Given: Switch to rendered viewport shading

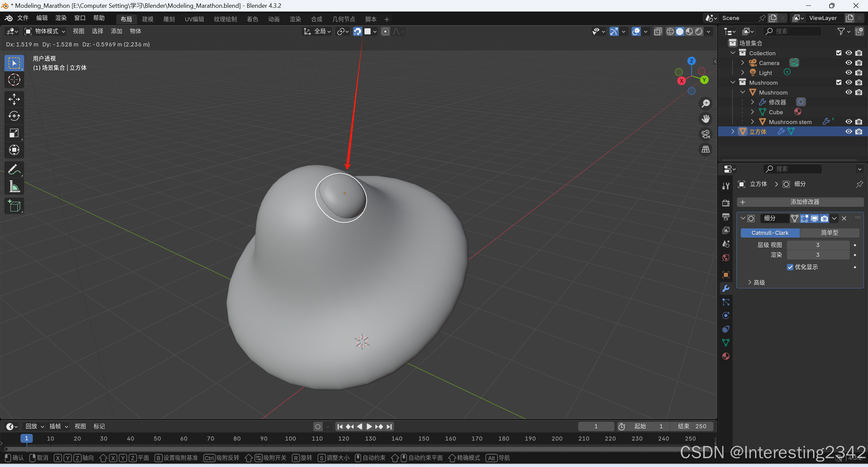Looking at the screenshot, I should pos(699,32).
